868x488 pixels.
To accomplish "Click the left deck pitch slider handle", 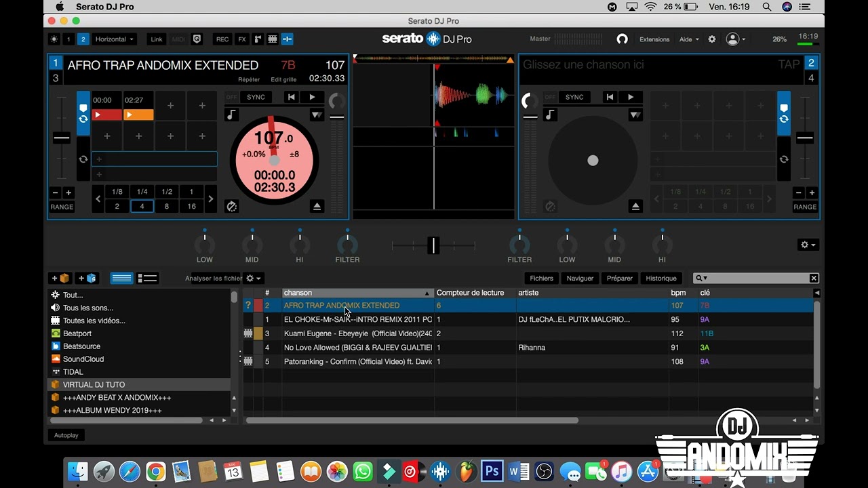I will (x=62, y=138).
